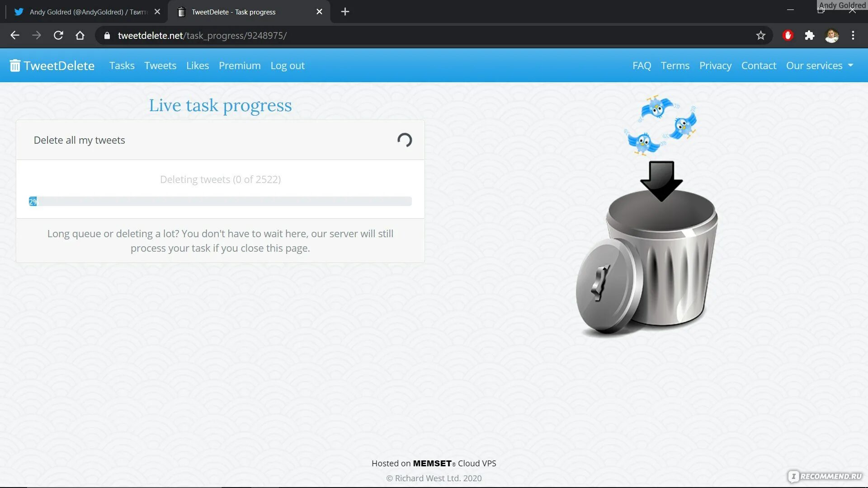This screenshot has height=488, width=868.
Task: Bookmark this page with the star icon
Action: click(761, 35)
